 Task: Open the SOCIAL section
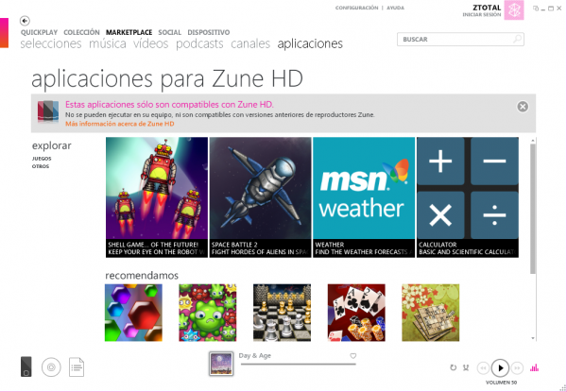pos(169,32)
